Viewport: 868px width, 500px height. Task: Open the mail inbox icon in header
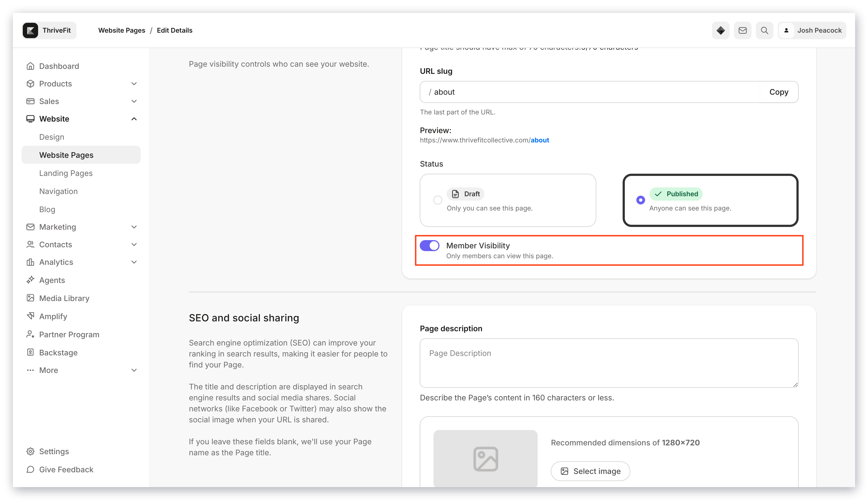(x=742, y=30)
